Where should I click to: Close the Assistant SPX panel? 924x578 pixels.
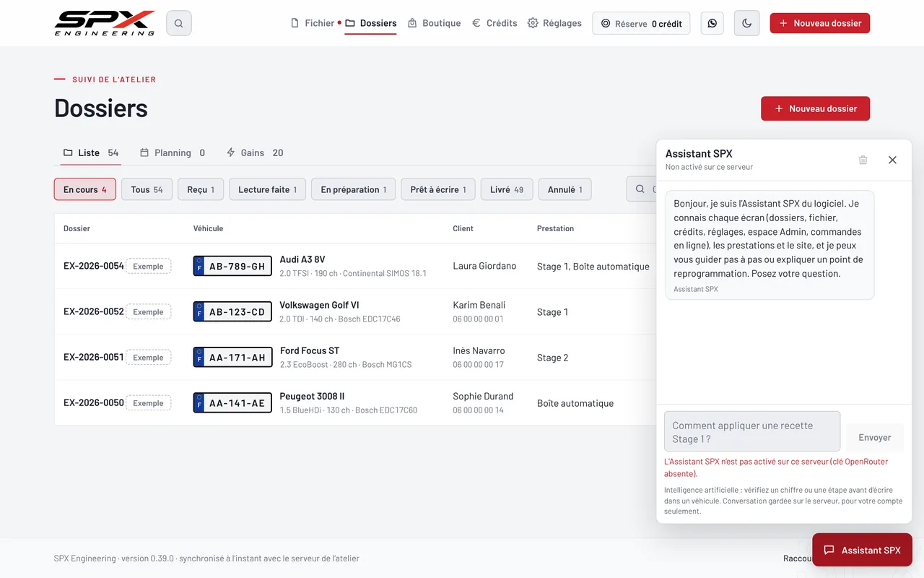click(892, 160)
